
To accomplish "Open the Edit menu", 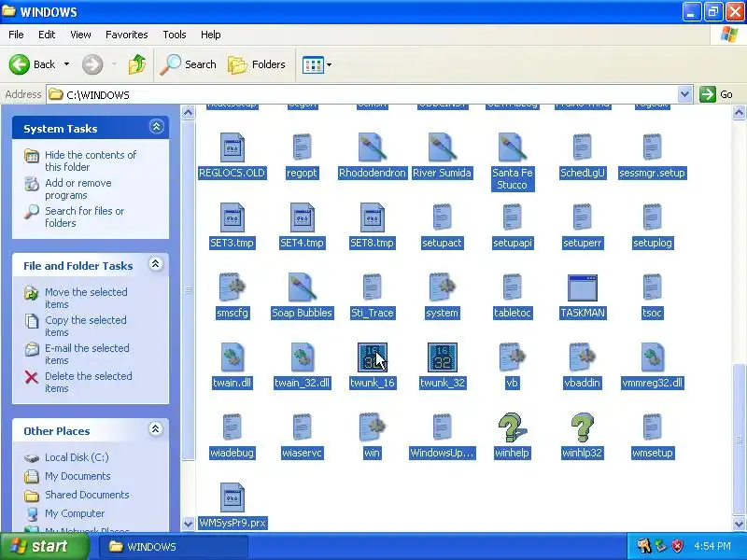I will coord(47,35).
